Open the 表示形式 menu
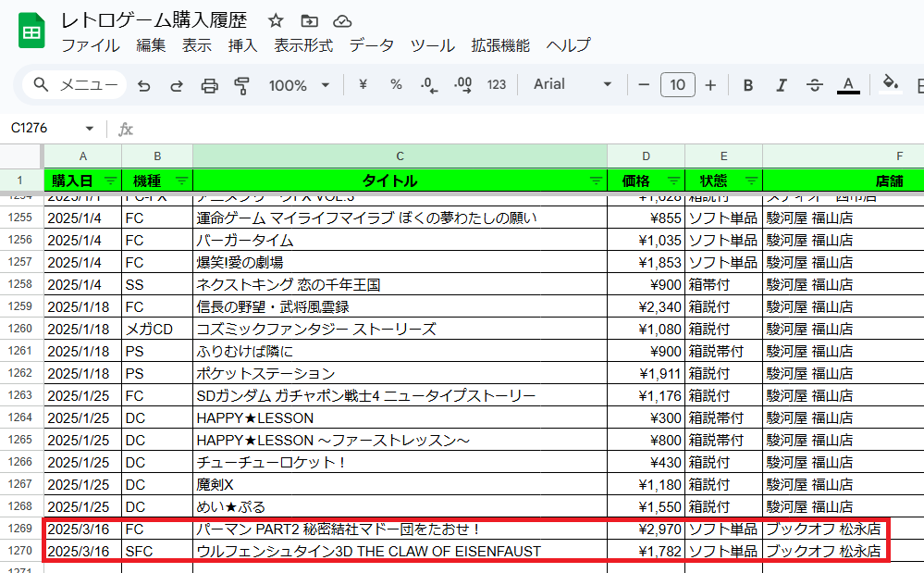Viewport: 924px width, 573px height. [303, 46]
